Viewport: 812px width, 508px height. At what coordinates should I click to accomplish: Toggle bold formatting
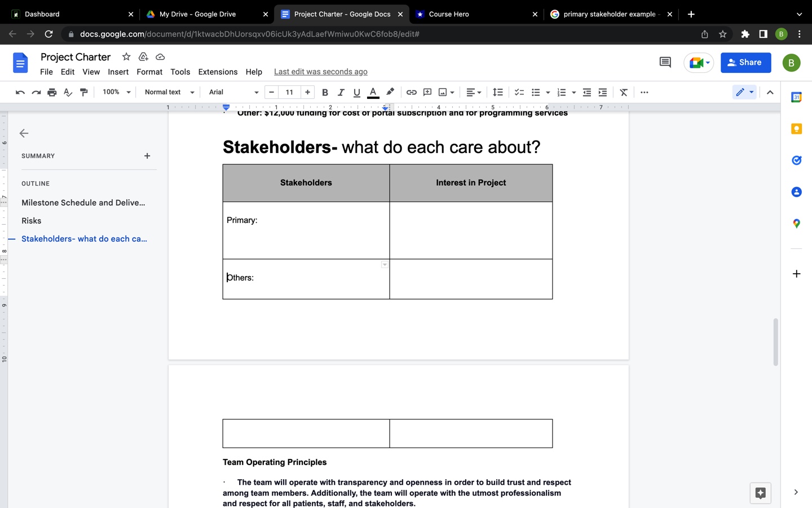pos(325,92)
